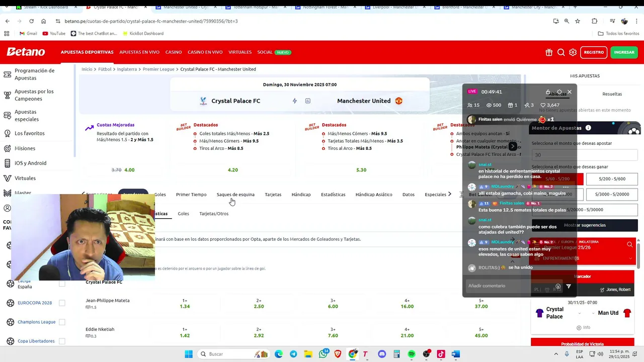Image resolution: width=644 pixels, height=362 pixels.
Task: Select the S/200 - S/600 win range
Action: click(x=612, y=179)
